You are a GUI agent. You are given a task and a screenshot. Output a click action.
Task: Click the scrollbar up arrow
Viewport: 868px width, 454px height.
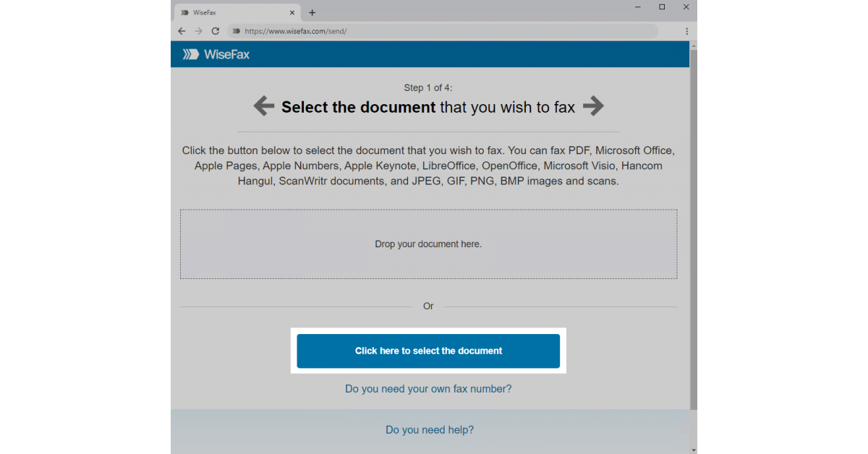693,45
